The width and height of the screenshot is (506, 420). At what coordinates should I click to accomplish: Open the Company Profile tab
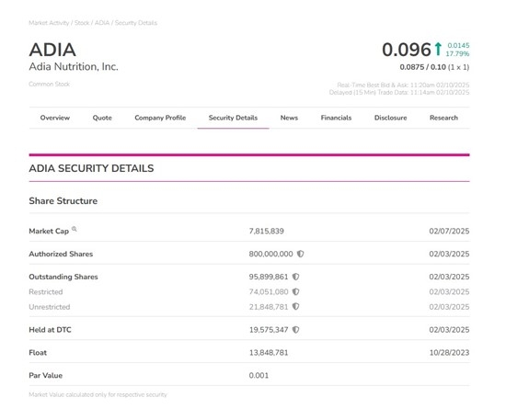[160, 118]
